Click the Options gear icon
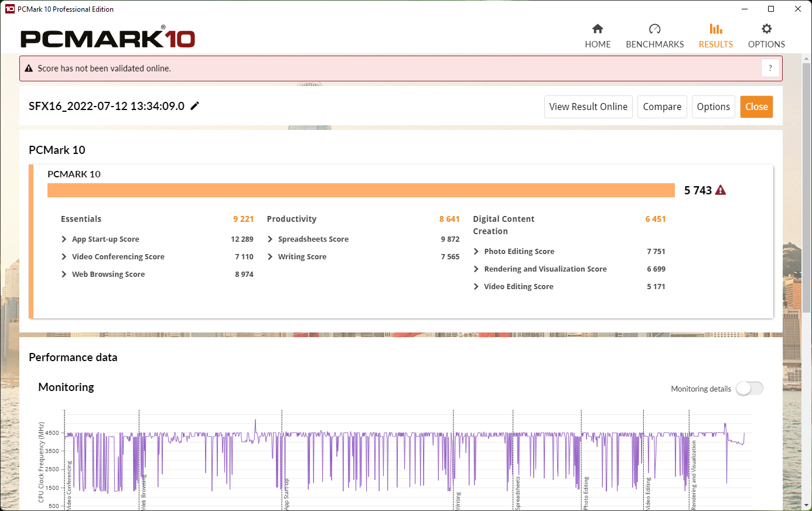This screenshot has height=511, width=812. [x=766, y=29]
